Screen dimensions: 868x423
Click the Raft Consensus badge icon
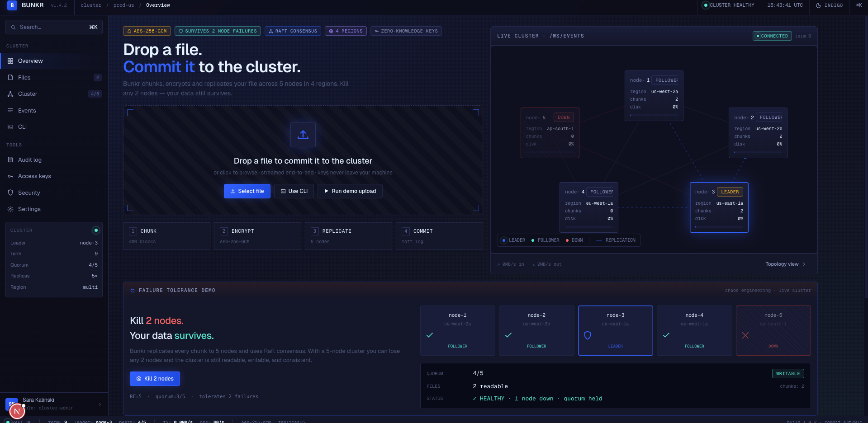point(271,31)
